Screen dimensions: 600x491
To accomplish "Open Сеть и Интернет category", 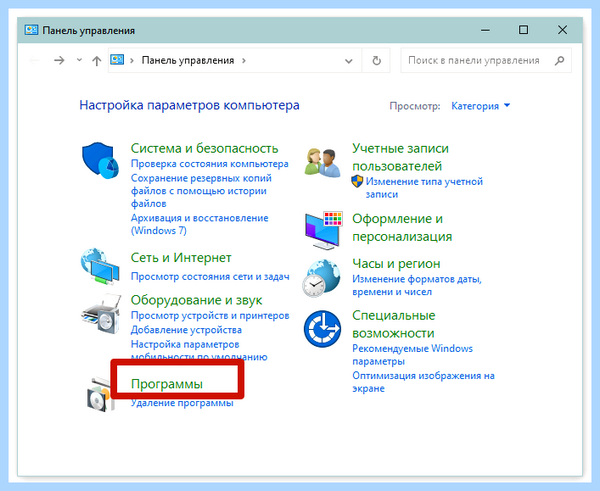I will [181, 258].
